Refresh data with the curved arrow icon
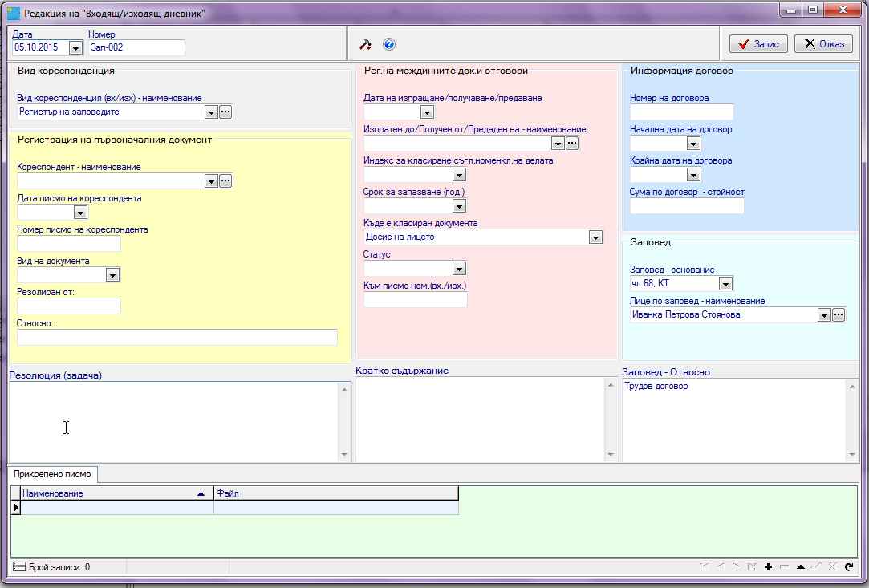The image size is (869, 588). (x=848, y=566)
